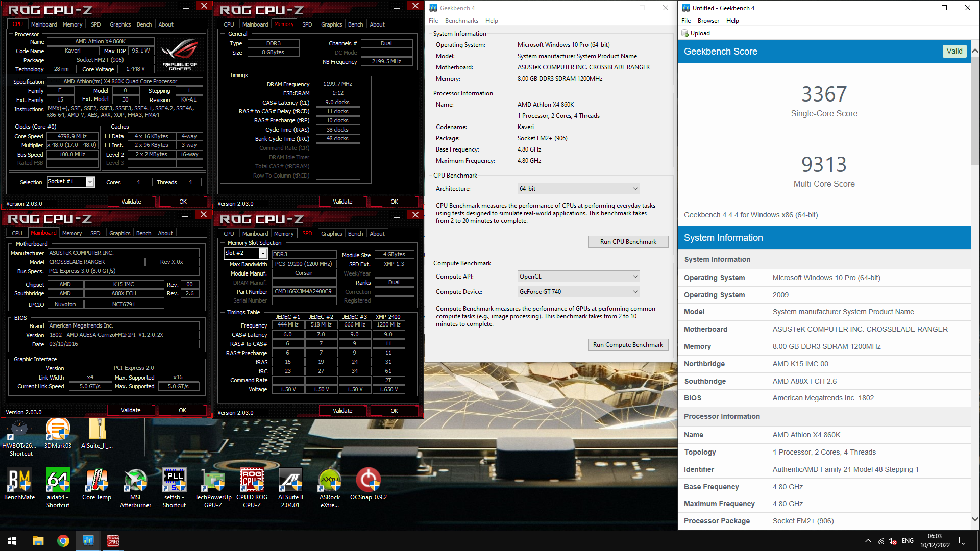Select About tab in bottom-left CPU-Z
Image resolution: width=980 pixels, height=551 pixels.
coord(165,233)
